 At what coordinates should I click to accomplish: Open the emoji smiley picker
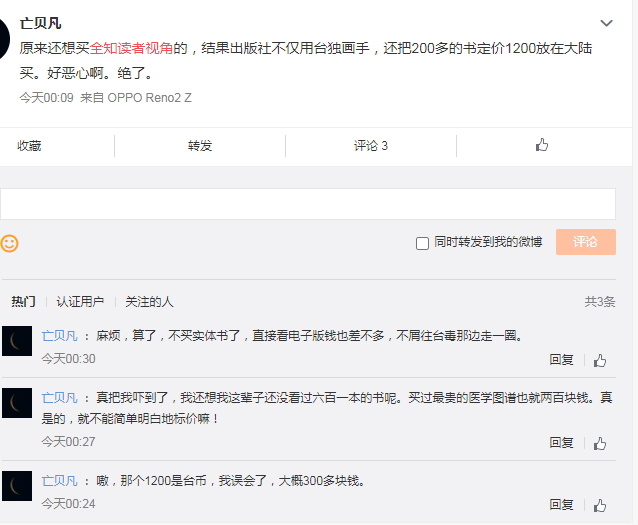[9, 243]
